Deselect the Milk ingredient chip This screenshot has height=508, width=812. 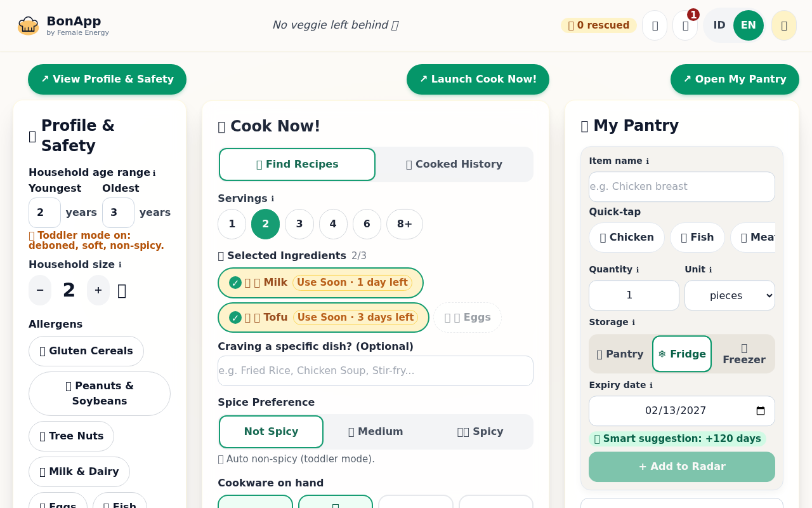coord(320,283)
